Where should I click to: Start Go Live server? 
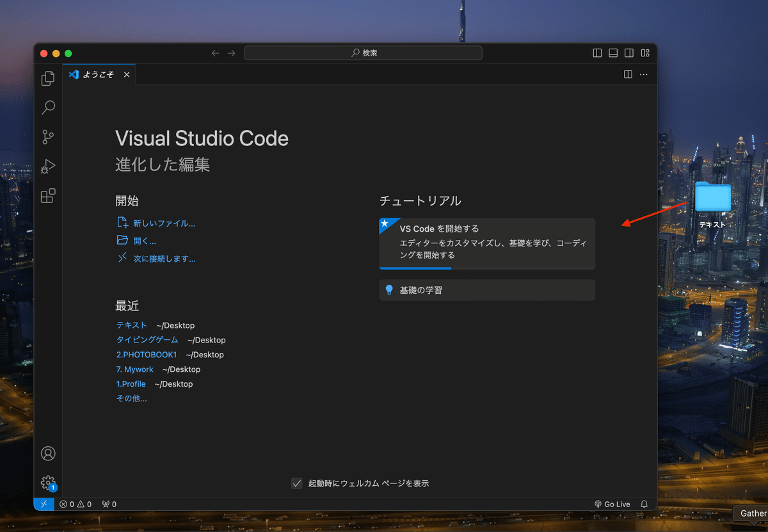[612, 504]
